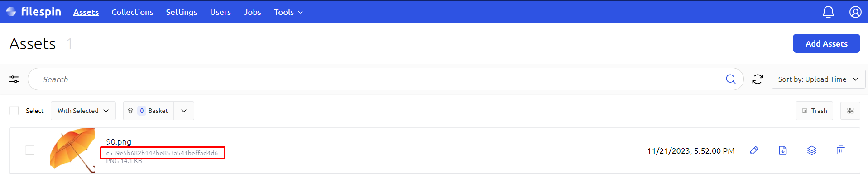
Task: Click the umbrella thumbnail image
Action: click(72, 150)
